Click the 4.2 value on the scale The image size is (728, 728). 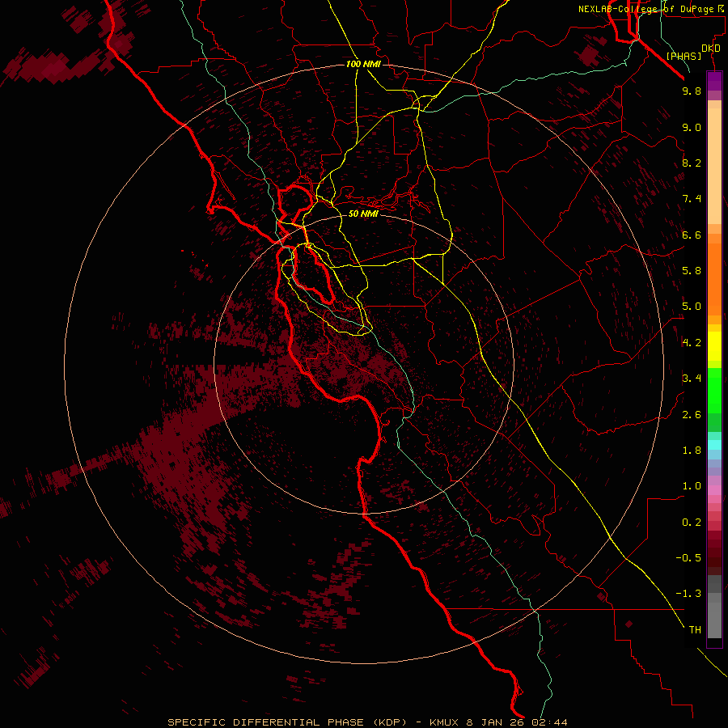coord(692,343)
